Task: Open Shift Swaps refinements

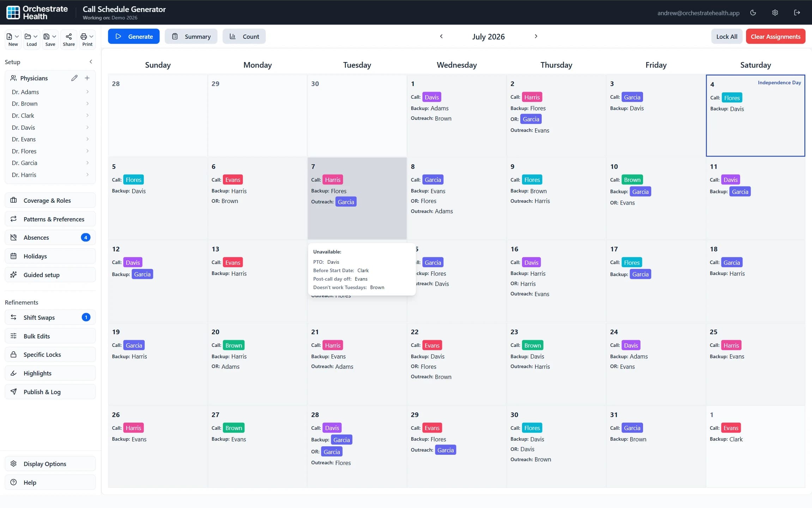Action: (x=50, y=317)
